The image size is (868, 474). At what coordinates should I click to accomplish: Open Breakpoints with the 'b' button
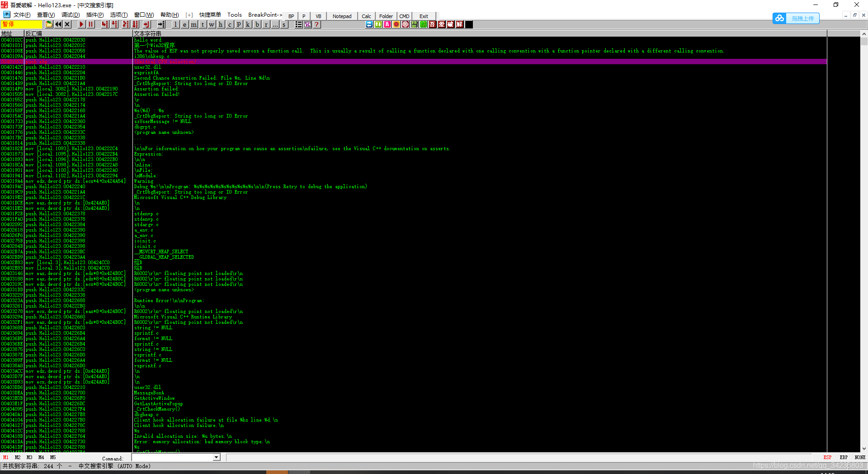257,24
